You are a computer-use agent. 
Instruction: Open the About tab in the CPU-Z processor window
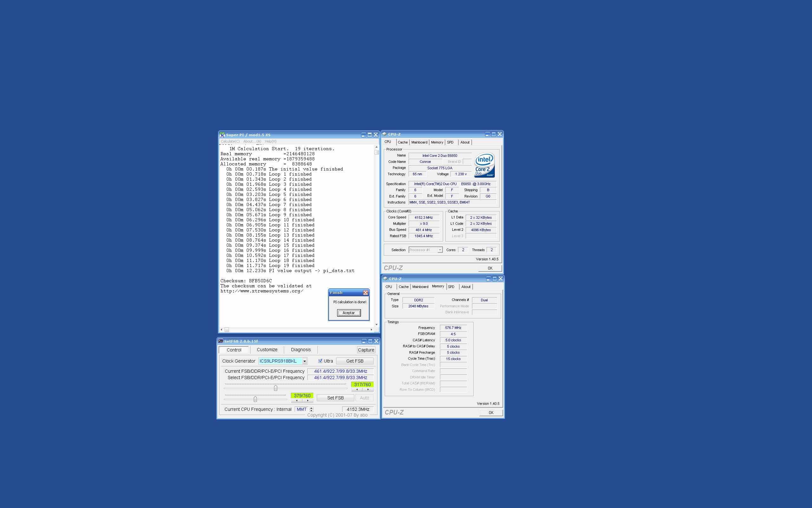pyautogui.click(x=465, y=143)
